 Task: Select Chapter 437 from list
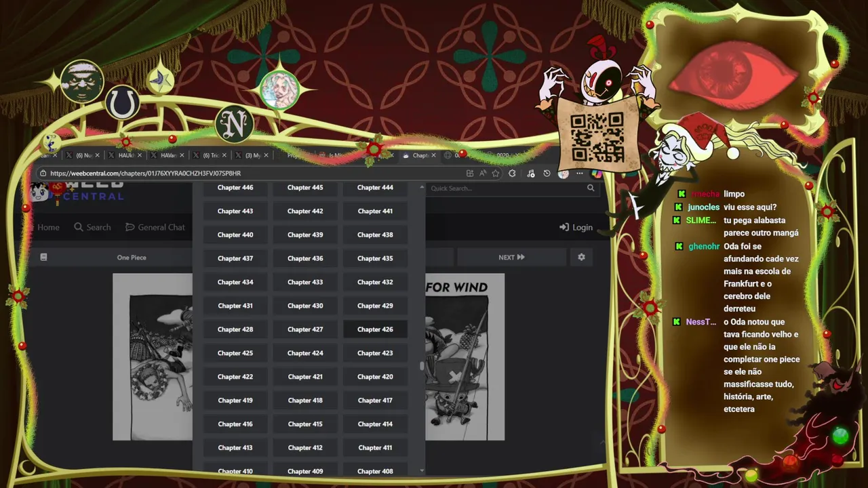[x=235, y=258]
